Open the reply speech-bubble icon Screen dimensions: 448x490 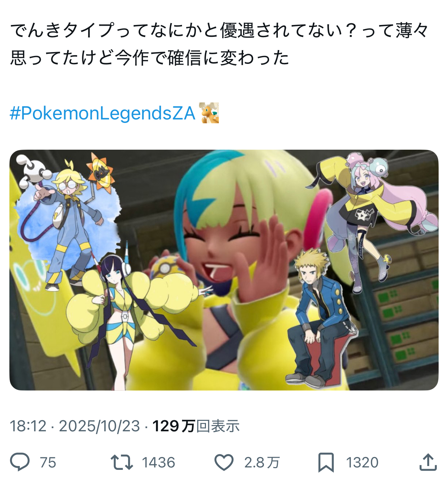point(20,462)
